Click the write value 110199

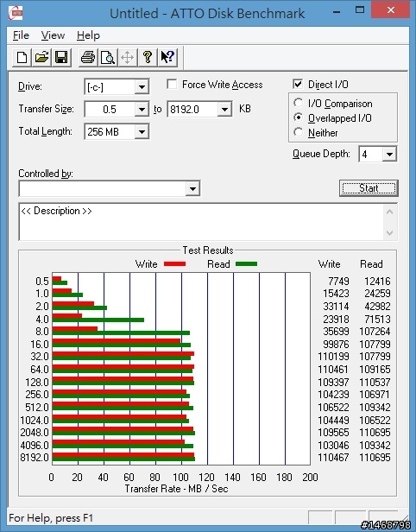pos(333,357)
